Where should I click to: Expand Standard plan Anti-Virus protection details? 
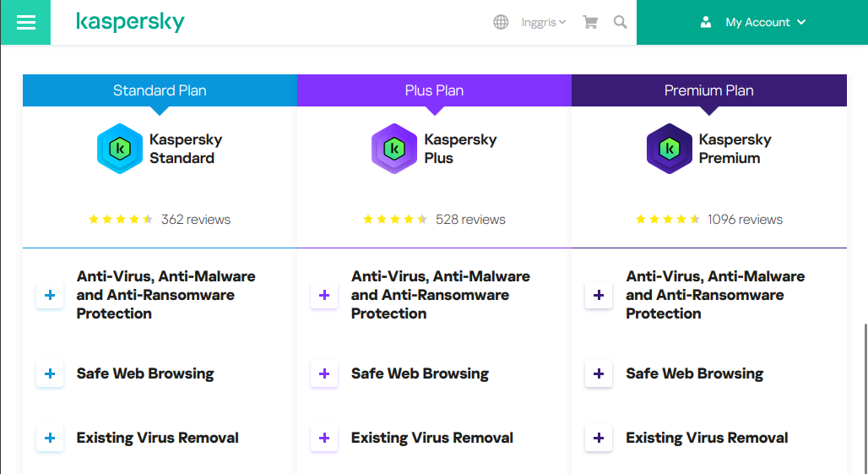click(50, 295)
